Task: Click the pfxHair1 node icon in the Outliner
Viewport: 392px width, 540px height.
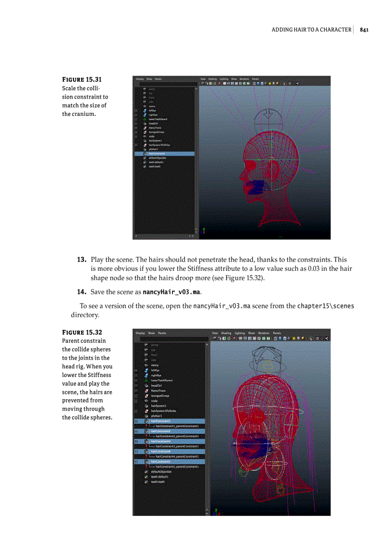Action: (147, 416)
